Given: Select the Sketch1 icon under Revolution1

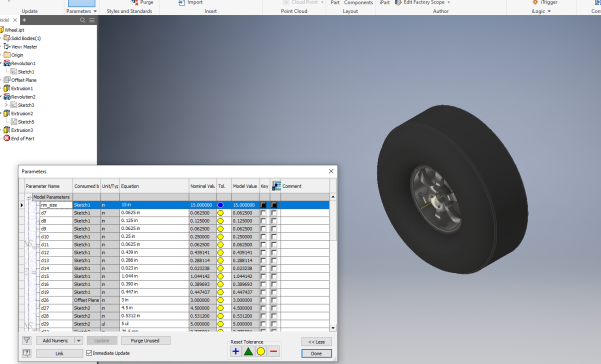Looking at the screenshot, I should (14, 72).
